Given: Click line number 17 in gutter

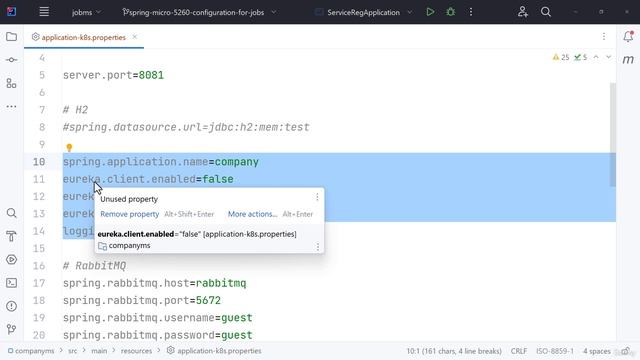Looking at the screenshot, I should click(39, 283).
